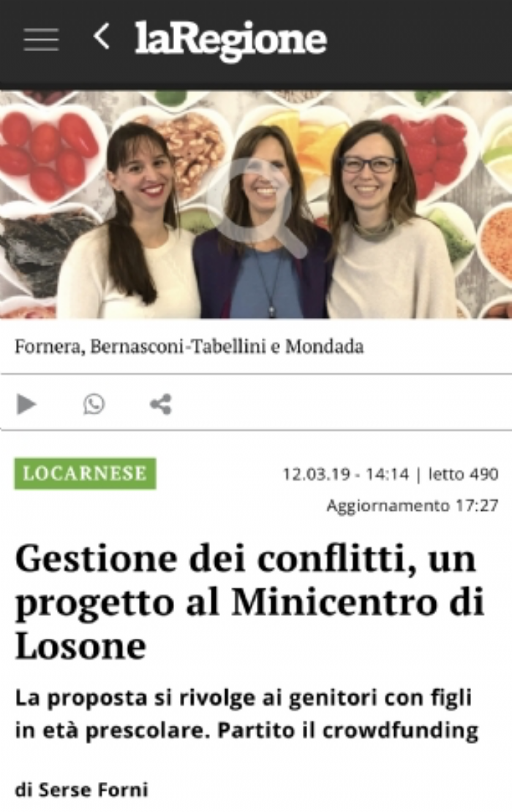
Task: Click the publication date 12.03.19 - 14:14
Action: (346, 474)
